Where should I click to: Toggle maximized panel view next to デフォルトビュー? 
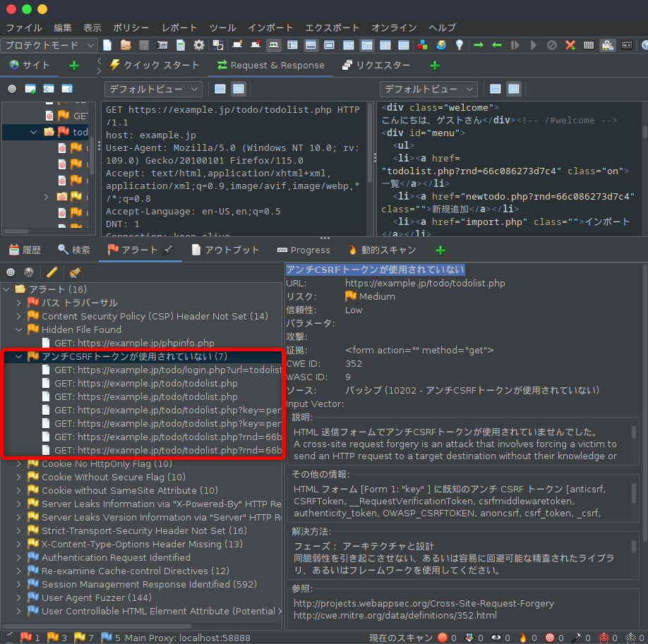(x=239, y=89)
